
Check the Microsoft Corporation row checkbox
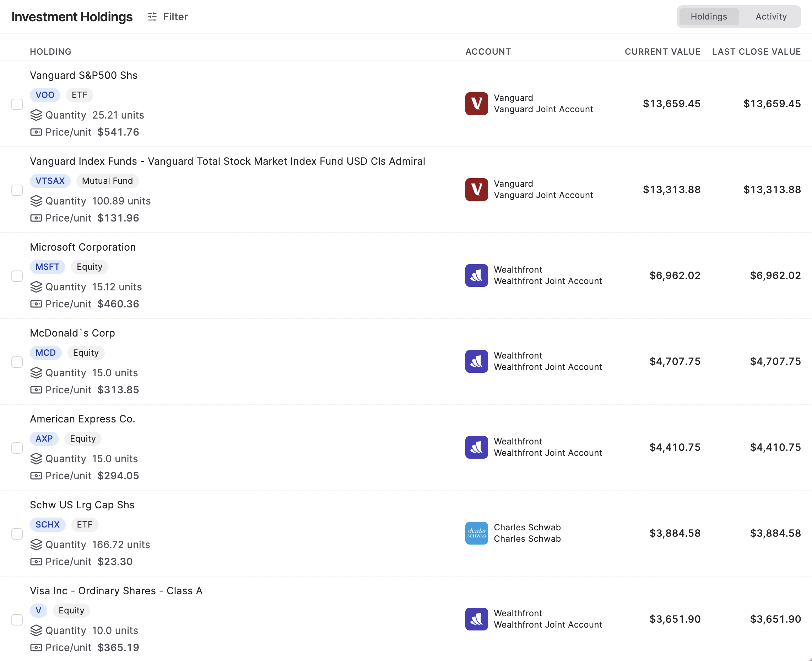point(17,276)
